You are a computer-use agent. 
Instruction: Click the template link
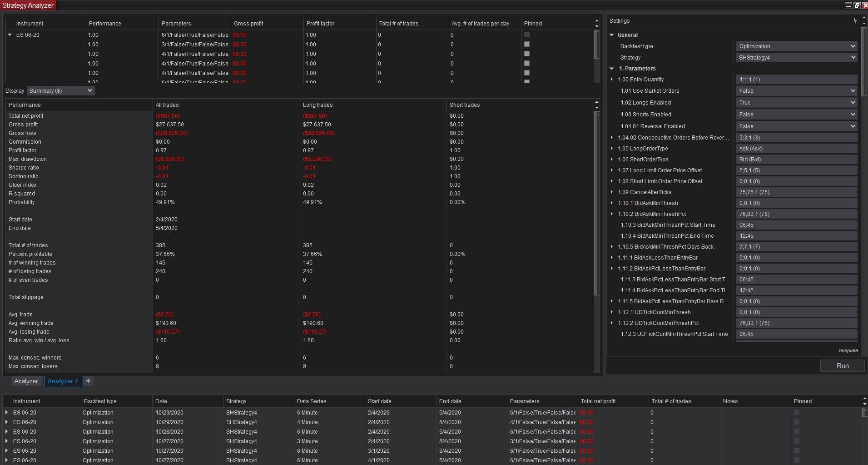(x=848, y=350)
